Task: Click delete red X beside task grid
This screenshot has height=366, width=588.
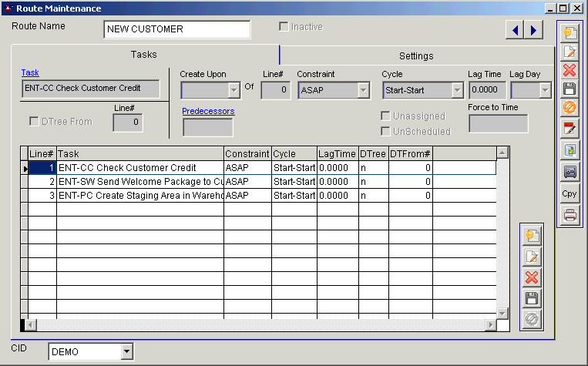Action: [x=531, y=277]
